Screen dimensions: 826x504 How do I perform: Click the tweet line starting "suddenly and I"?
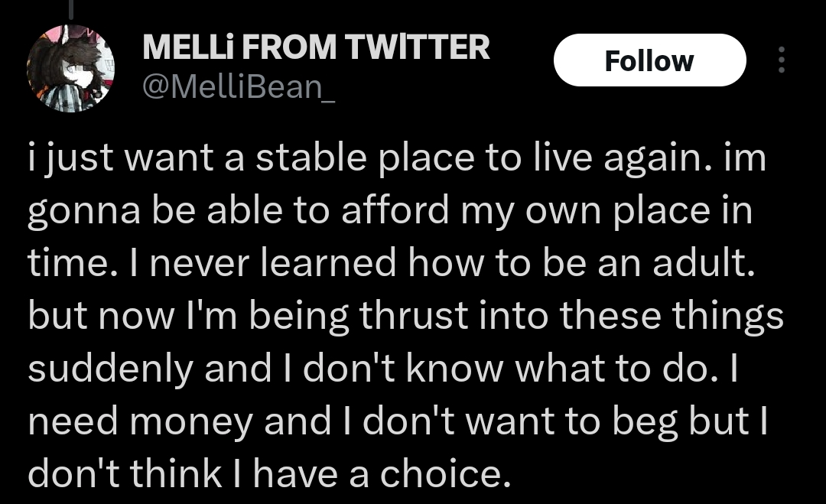click(x=382, y=368)
